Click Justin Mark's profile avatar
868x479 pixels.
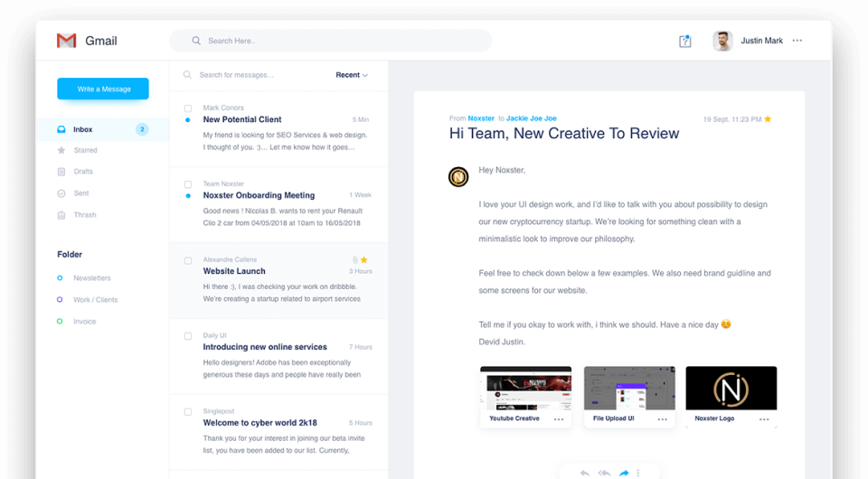pos(722,41)
